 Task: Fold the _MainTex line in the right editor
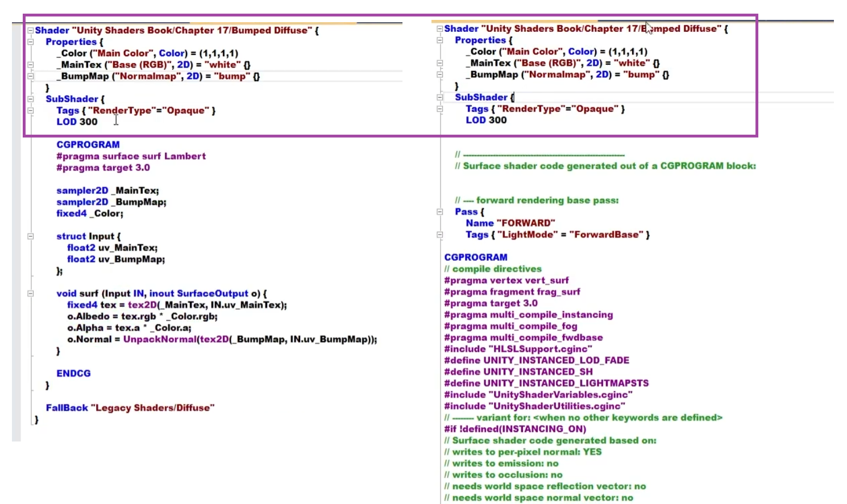439,63
